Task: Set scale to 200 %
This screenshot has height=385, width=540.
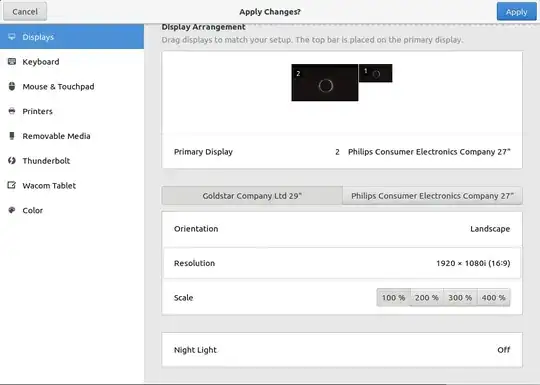Action: [427, 298]
